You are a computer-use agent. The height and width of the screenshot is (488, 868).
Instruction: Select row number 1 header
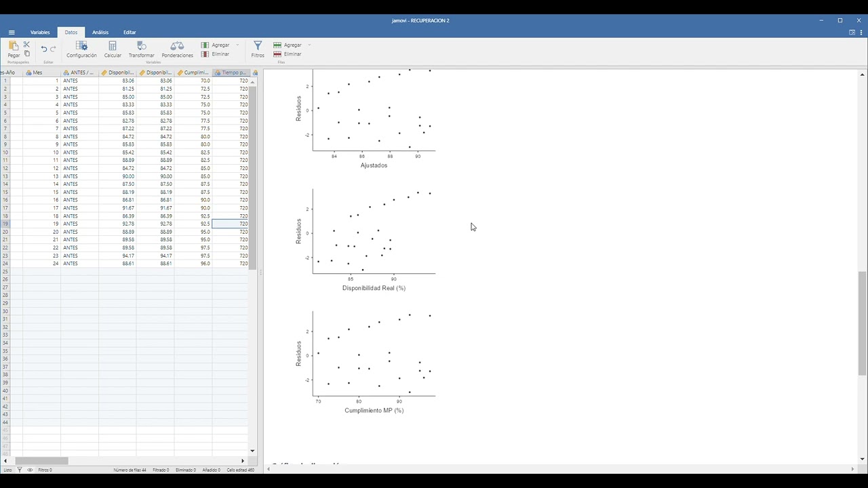(x=5, y=81)
